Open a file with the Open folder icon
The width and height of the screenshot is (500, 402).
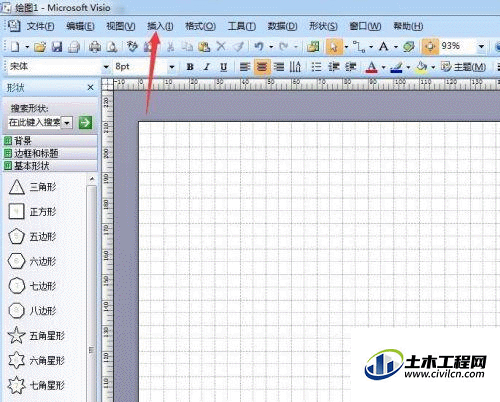tap(40, 47)
